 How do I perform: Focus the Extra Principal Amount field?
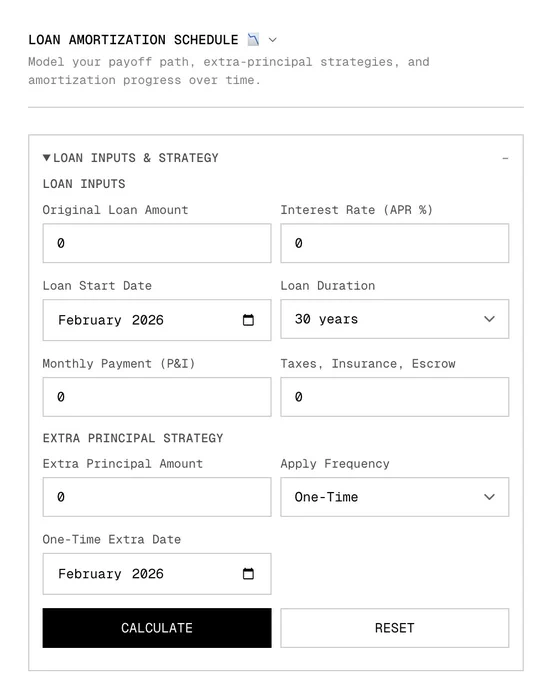click(157, 497)
